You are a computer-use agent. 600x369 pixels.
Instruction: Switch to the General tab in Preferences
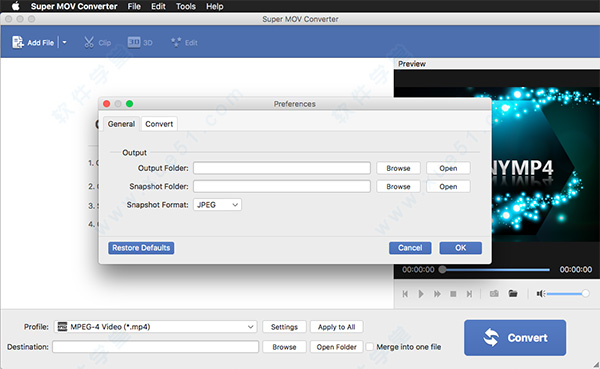tap(121, 124)
